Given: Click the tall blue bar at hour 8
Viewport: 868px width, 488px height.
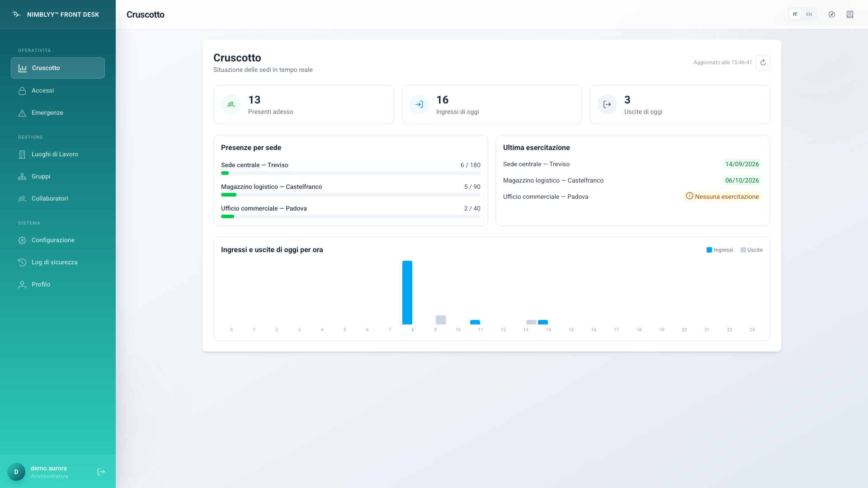Looking at the screenshot, I should coord(407,292).
